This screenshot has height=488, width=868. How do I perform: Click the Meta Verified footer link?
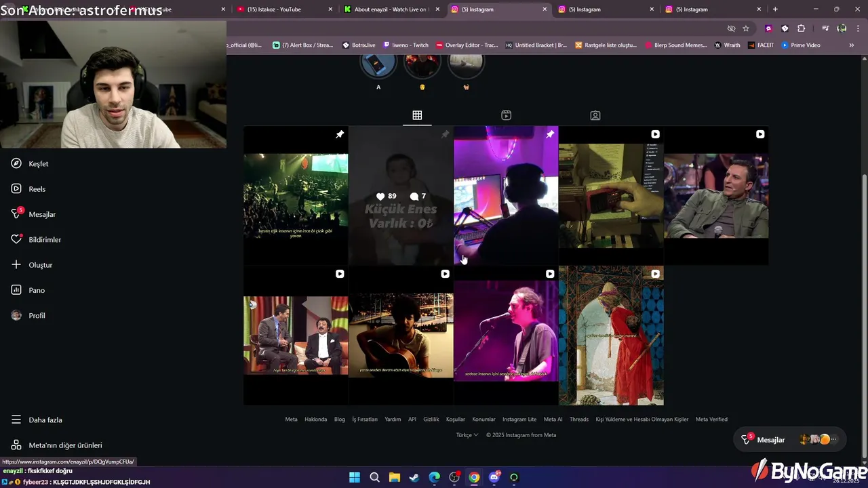coord(711,419)
